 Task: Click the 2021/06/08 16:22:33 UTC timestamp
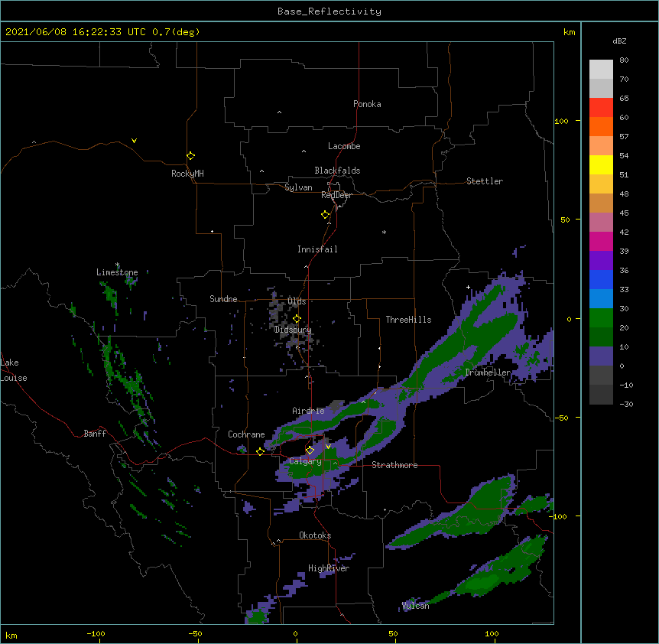pyautogui.click(x=76, y=32)
